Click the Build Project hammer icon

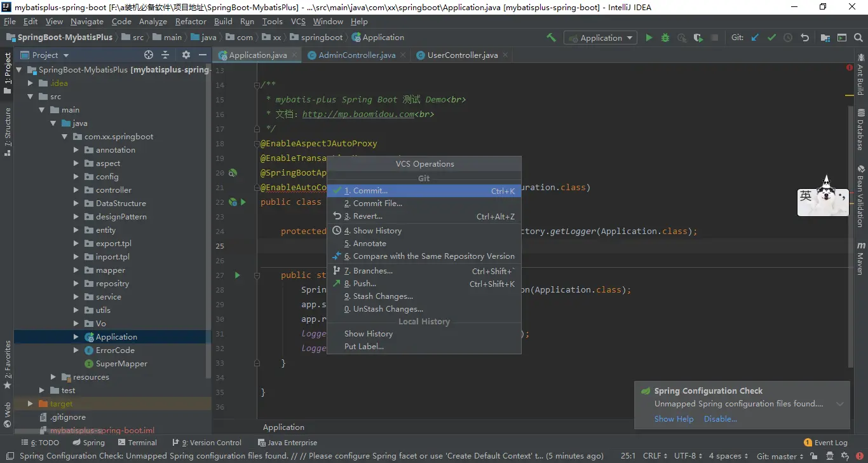pyautogui.click(x=552, y=38)
